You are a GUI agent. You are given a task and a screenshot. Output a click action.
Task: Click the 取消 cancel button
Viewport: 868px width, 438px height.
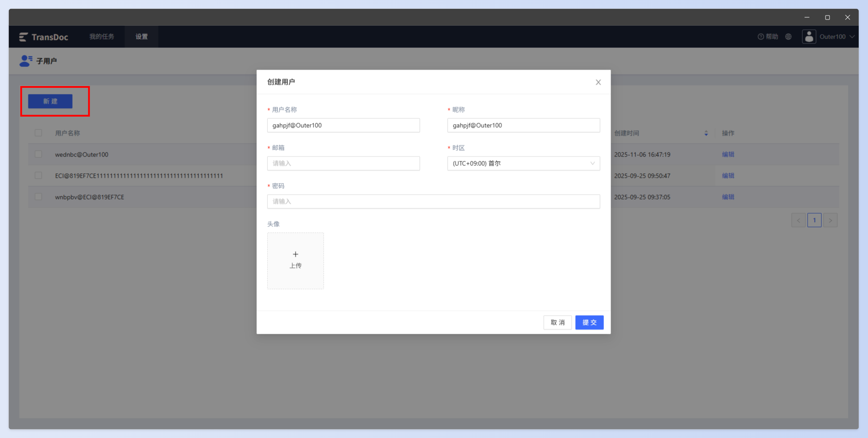(x=557, y=322)
